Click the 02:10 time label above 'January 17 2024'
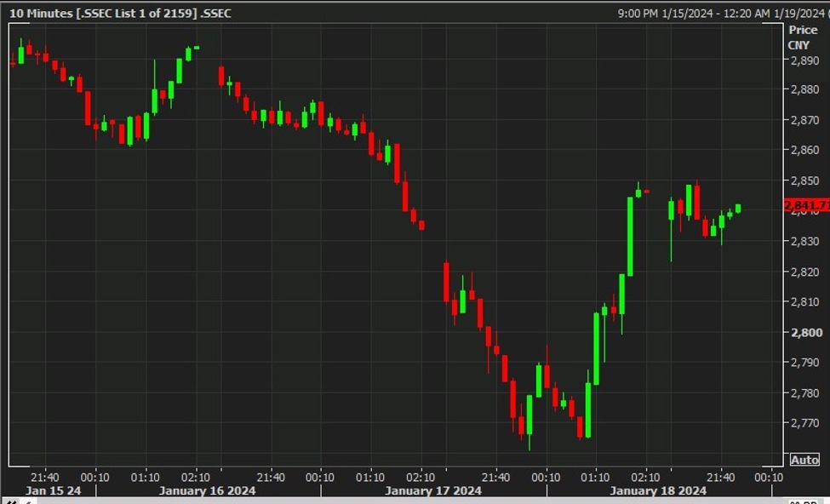This screenshot has width=830, height=504. (421, 478)
